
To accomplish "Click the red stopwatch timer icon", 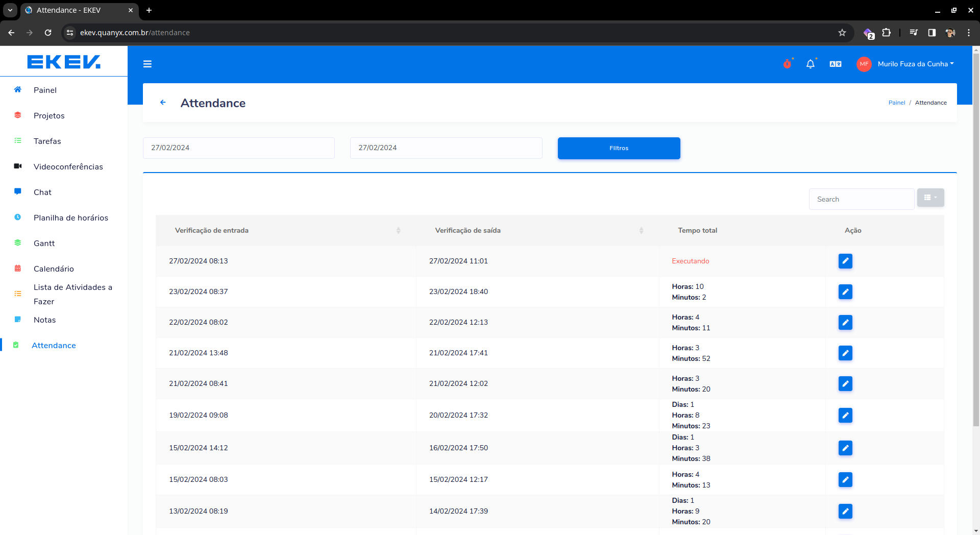I will pyautogui.click(x=787, y=64).
